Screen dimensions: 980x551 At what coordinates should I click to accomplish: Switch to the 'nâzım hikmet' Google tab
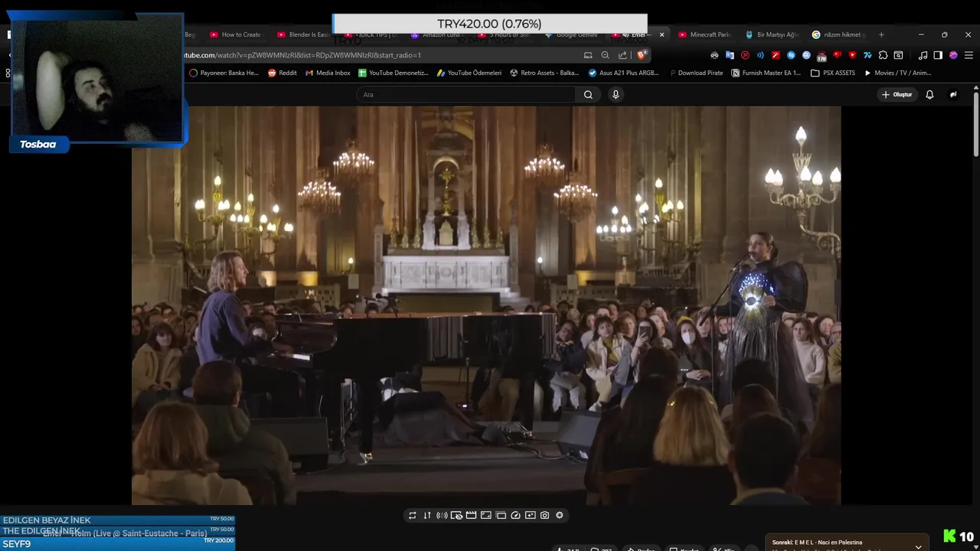click(x=839, y=34)
